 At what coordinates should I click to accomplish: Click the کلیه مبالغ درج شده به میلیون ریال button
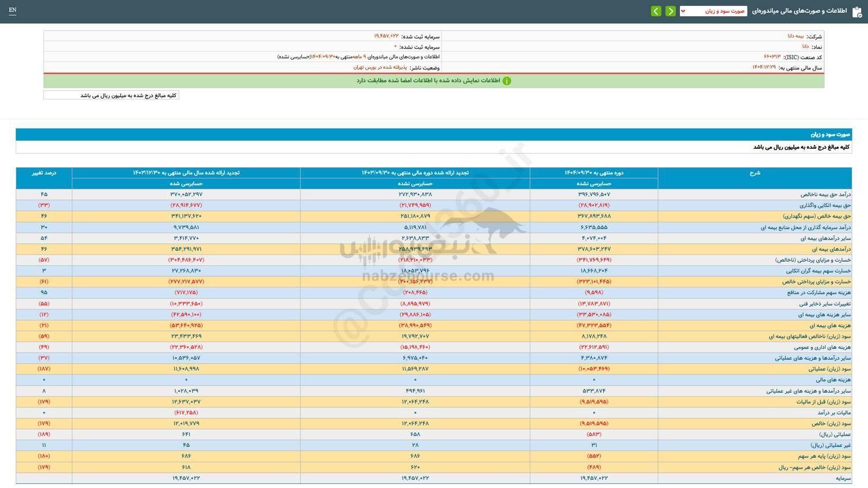[110, 94]
